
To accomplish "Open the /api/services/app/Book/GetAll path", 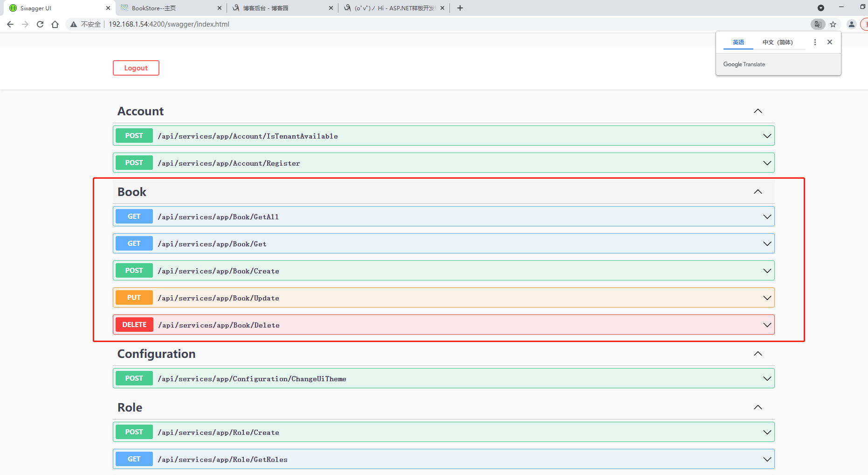I will point(218,217).
